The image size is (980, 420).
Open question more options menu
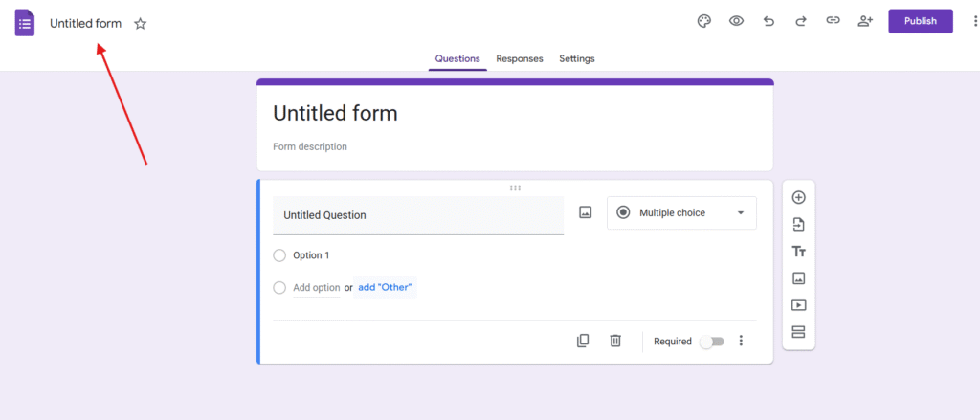[x=741, y=341]
